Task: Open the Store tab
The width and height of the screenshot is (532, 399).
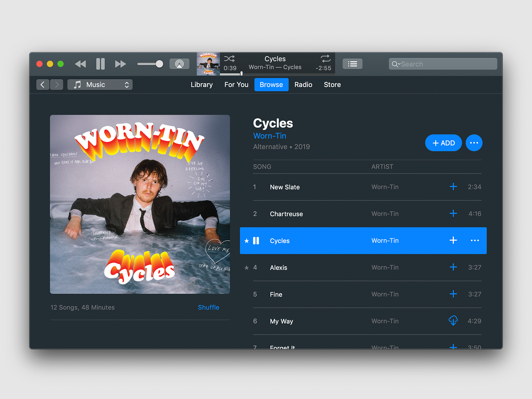Action: [332, 84]
